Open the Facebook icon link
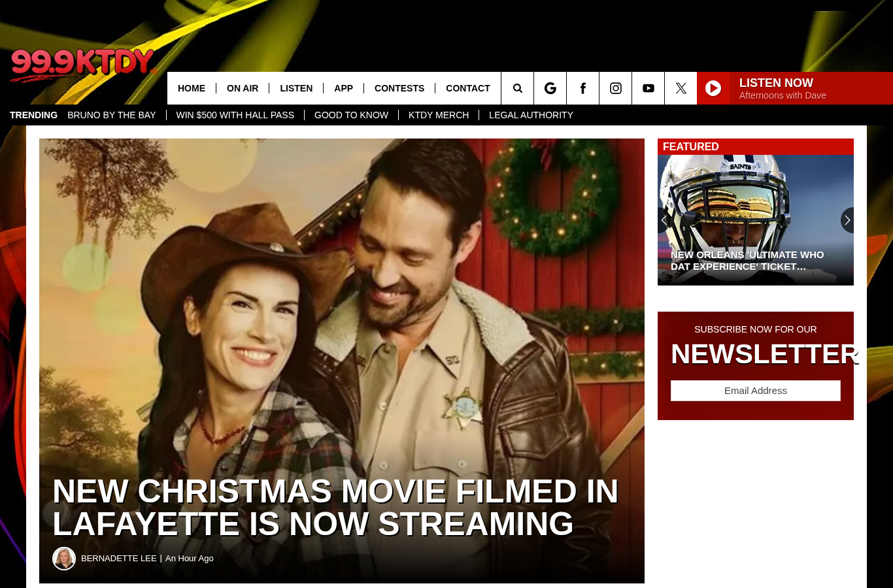This screenshot has width=893, height=588. (x=583, y=88)
